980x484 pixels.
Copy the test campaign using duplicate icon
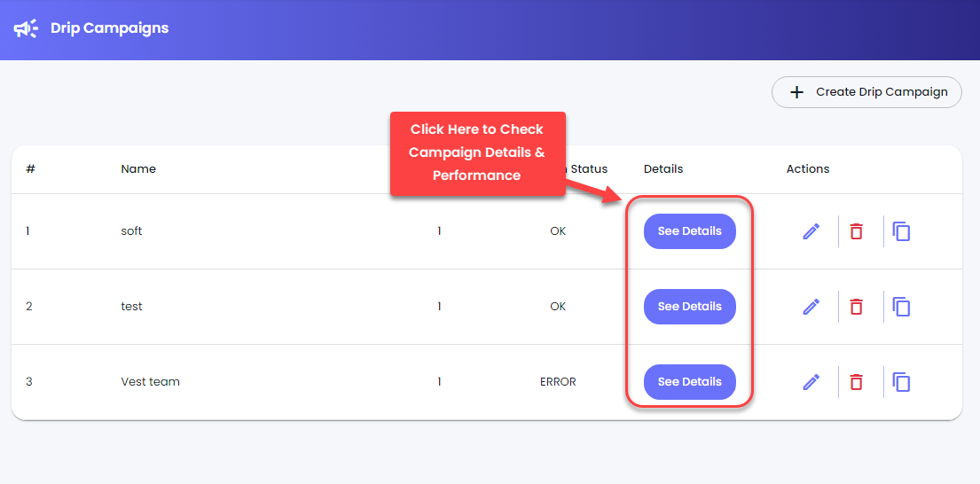click(x=901, y=307)
